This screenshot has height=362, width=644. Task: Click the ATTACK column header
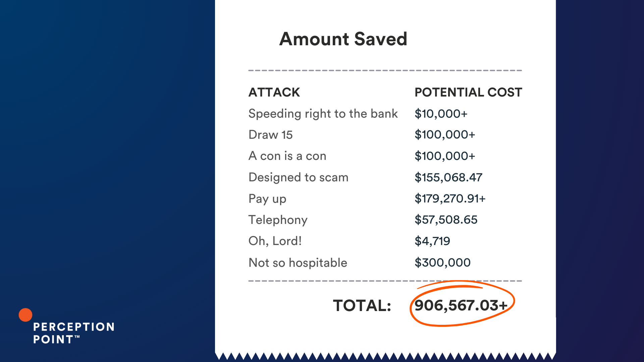coord(274,92)
